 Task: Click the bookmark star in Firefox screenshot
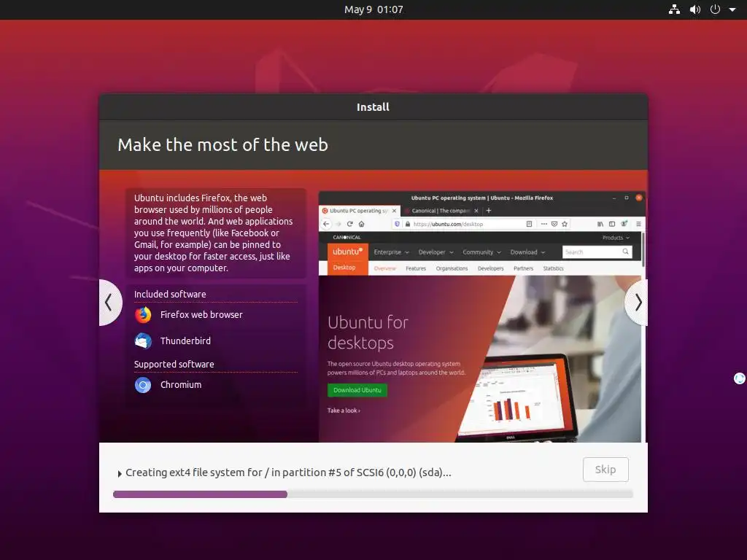(x=565, y=224)
